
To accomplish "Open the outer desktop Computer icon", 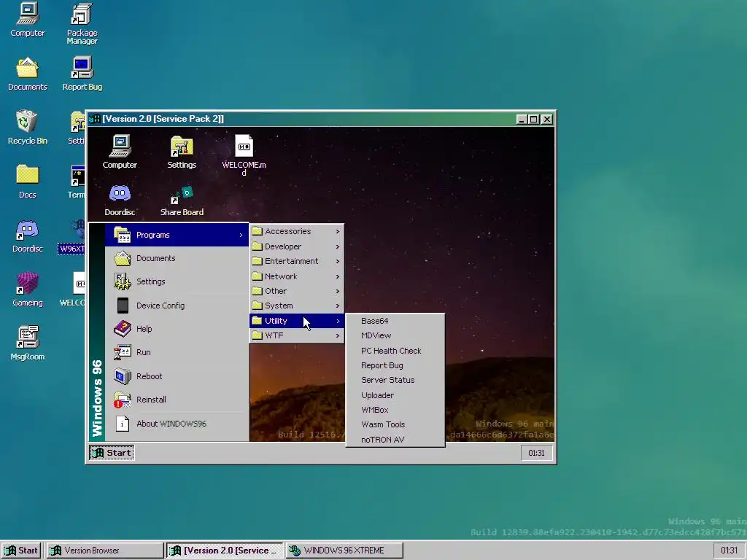I will click(x=28, y=20).
